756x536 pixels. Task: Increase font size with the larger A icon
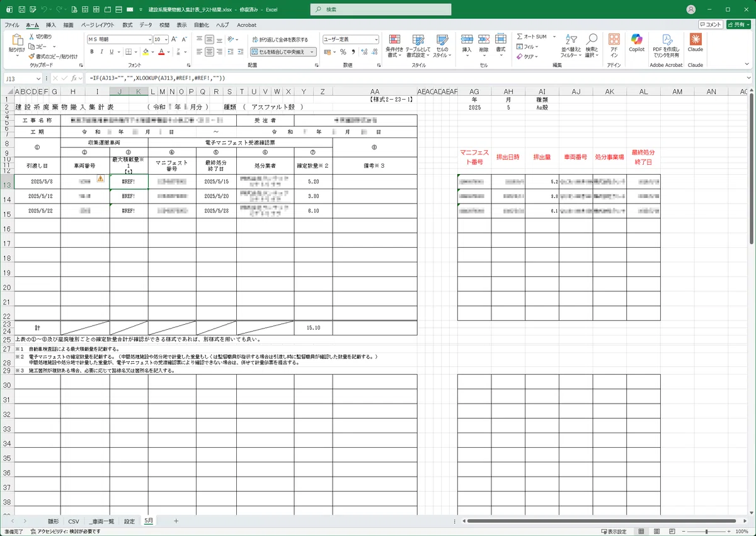pos(173,39)
